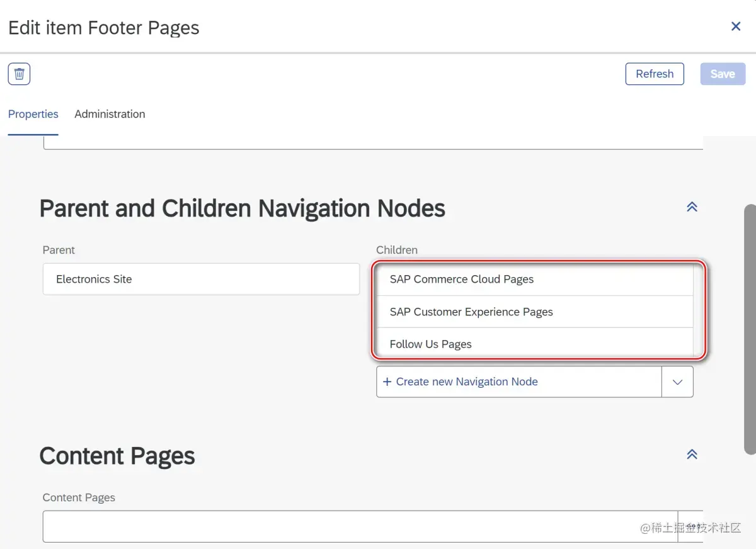This screenshot has width=756, height=549.
Task: Click the Parent field showing Electronics Site
Action: coord(201,280)
